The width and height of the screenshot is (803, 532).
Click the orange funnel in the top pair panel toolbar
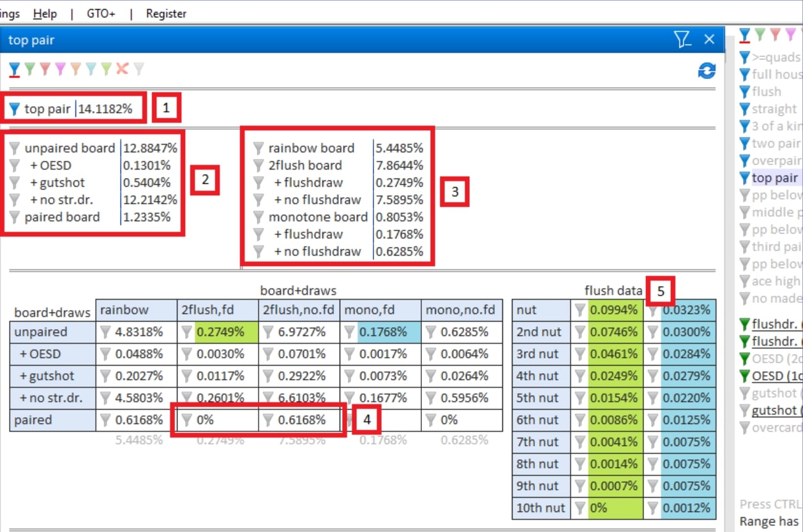click(76, 69)
